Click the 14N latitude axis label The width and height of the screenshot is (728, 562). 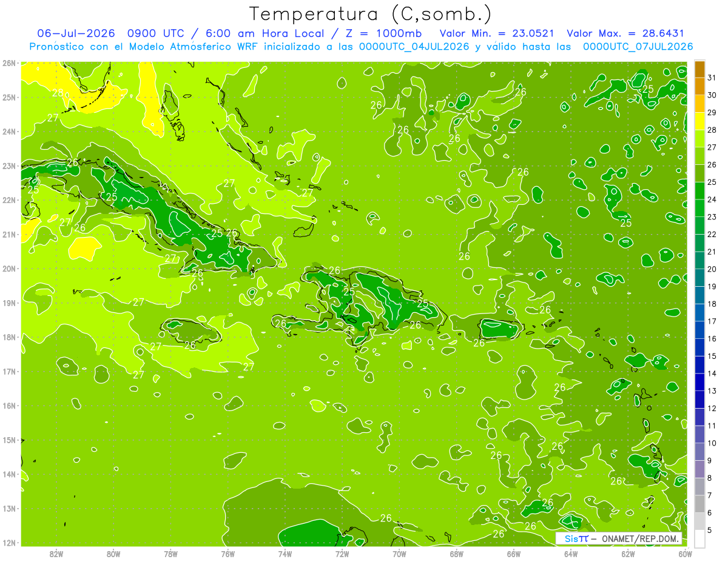pyautogui.click(x=8, y=474)
